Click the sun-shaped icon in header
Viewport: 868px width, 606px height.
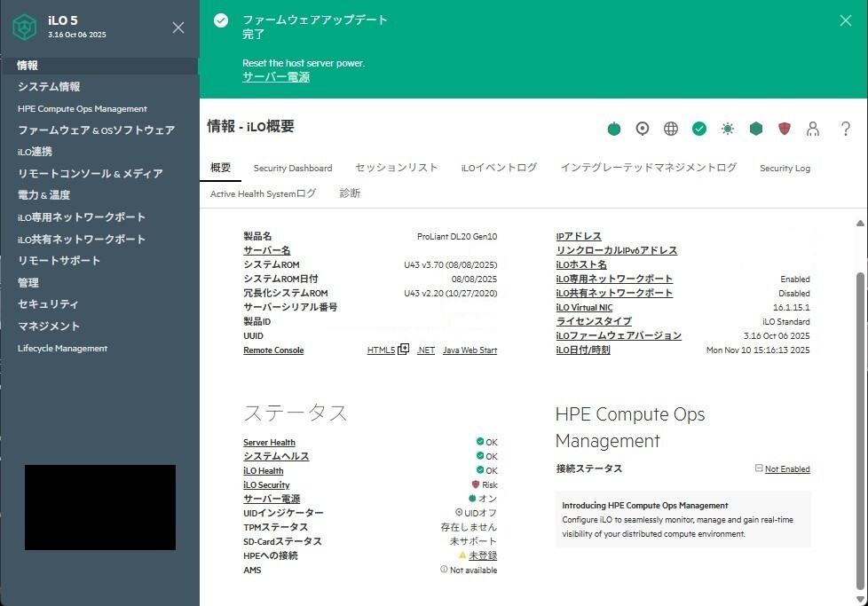(x=728, y=129)
